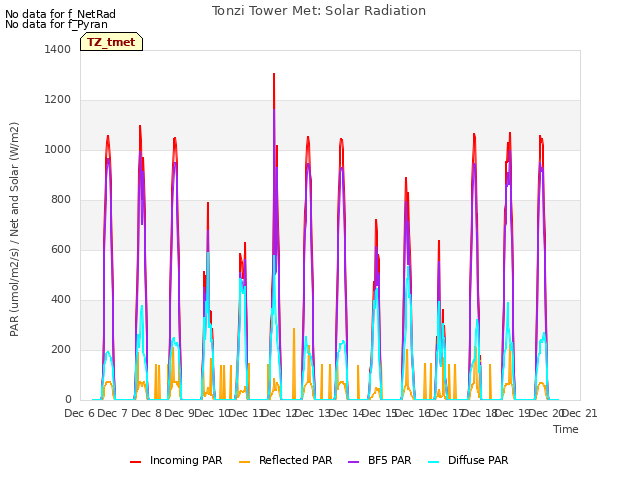Click the tall orange Reflected PAR spike near Dec 12
Viewport: 640px width, 480px height.
pyautogui.click(x=293, y=363)
